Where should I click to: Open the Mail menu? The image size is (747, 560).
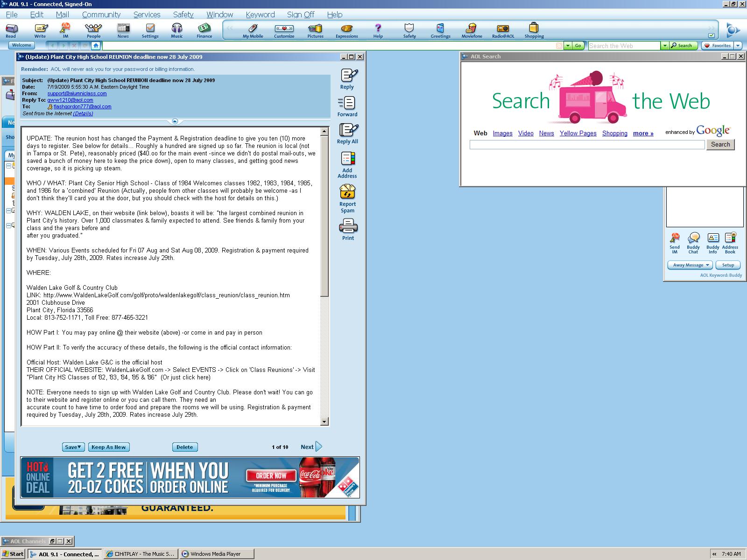point(63,14)
